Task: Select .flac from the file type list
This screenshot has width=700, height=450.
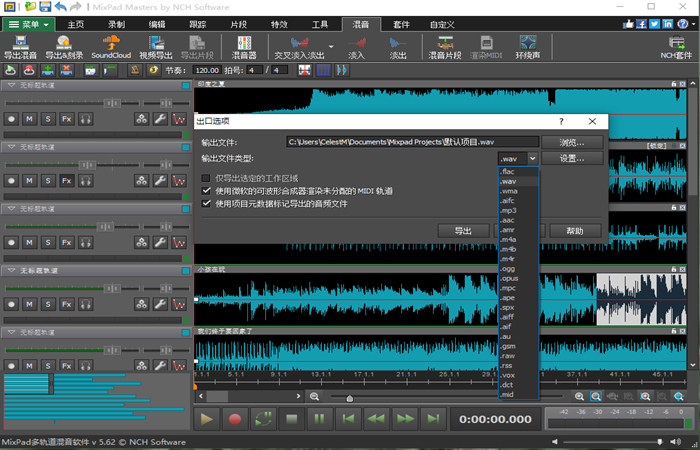Action: (519, 171)
